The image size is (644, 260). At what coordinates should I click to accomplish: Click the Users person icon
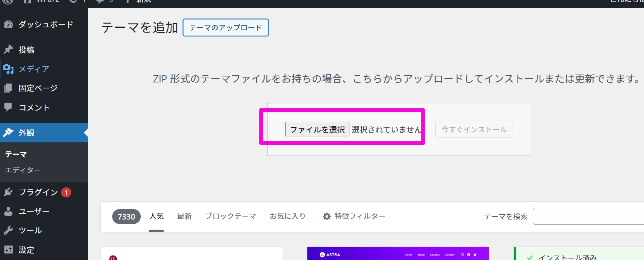tap(8, 211)
